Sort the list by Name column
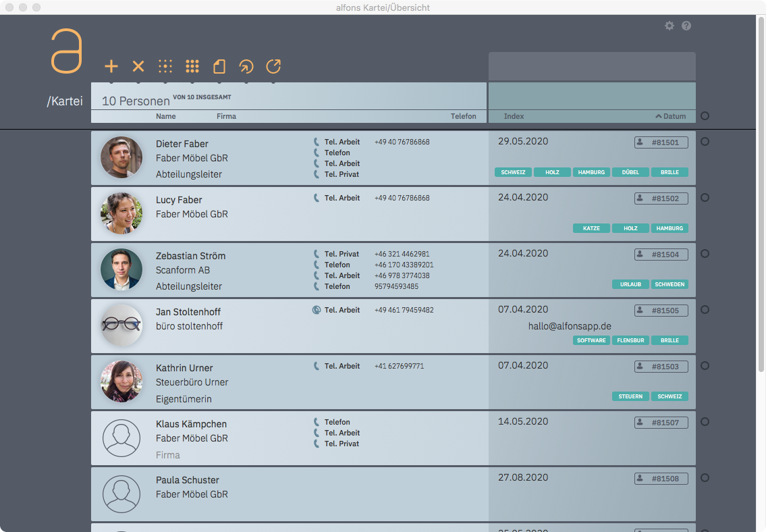The image size is (766, 532). click(165, 116)
